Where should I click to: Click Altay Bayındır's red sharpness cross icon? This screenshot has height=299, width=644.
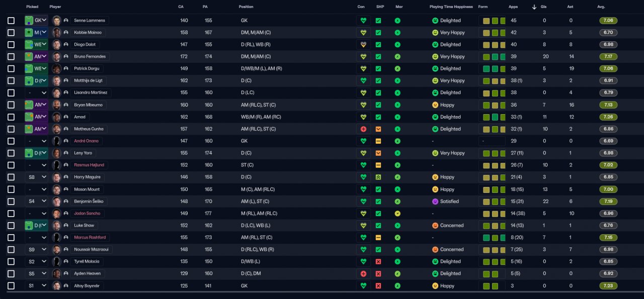[378, 286]
